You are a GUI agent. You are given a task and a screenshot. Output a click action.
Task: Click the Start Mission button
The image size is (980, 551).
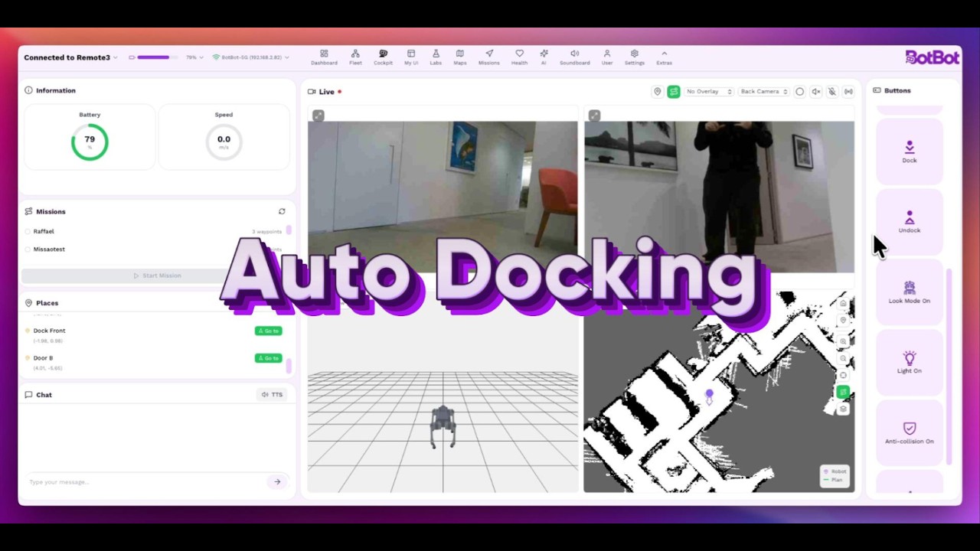pos(157,275)
